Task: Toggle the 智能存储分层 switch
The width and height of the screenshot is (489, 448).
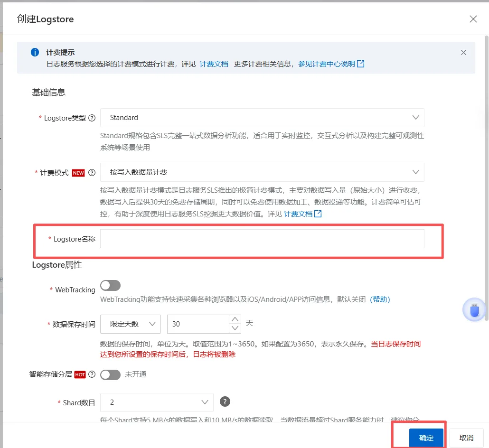Action: click(x=111, y=375)
